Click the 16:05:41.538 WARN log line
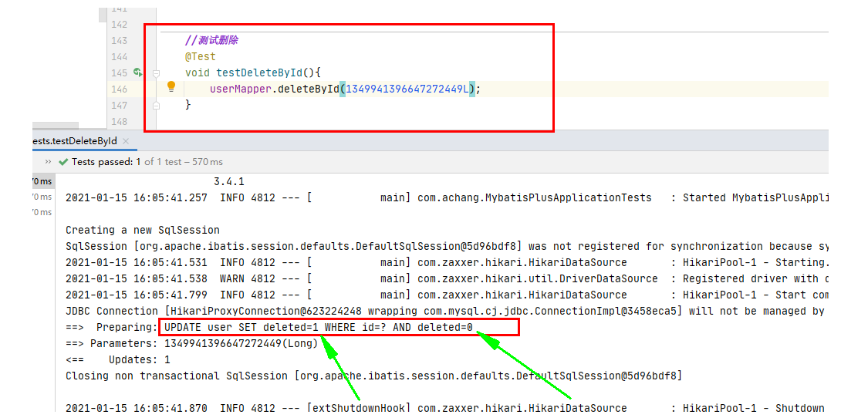Screen dimensions: 868x418 (447, 278)
